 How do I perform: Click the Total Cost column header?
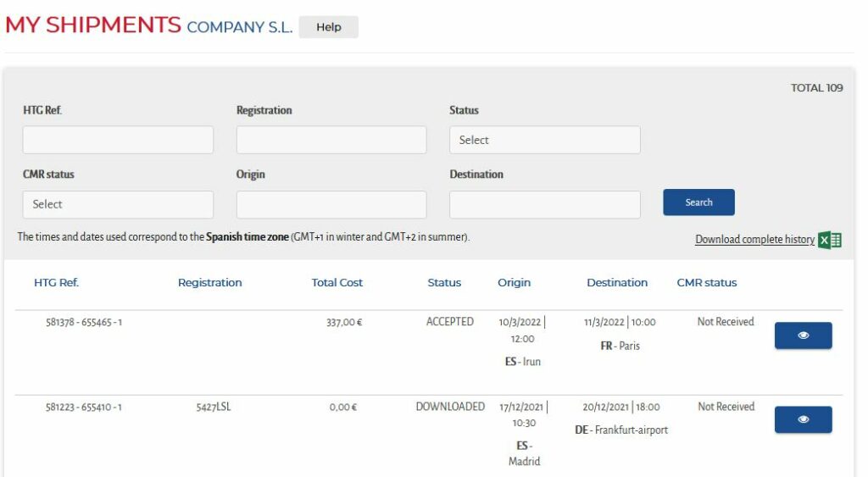click(337, 282)
